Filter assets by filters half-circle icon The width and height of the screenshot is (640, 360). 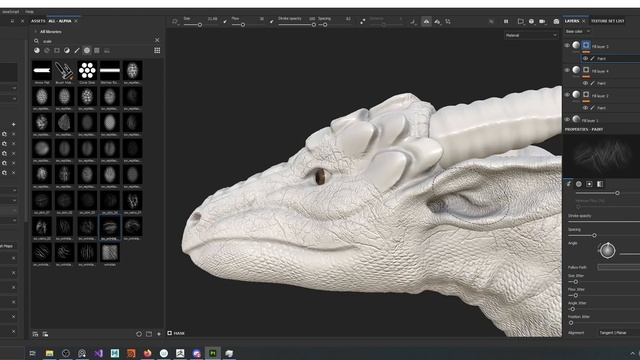(67, 50)
